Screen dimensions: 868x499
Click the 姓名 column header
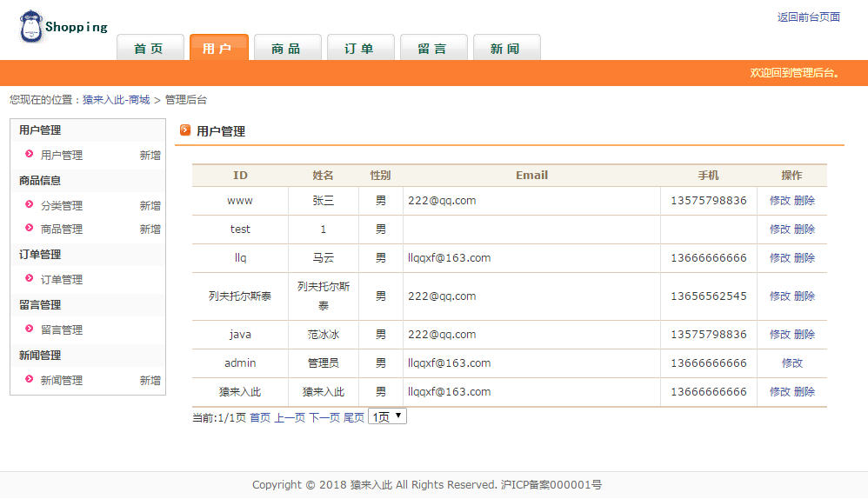pos(324,176)
